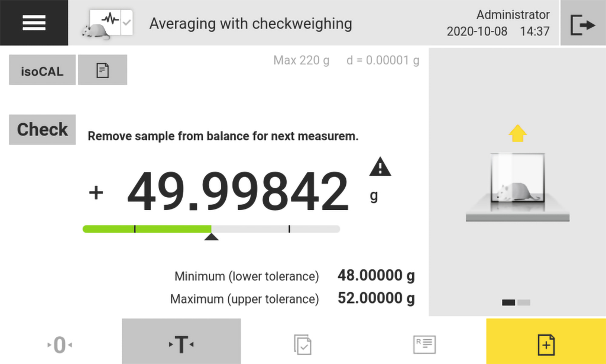The image size is (606, 364).
Task: Click the warning triangle alert icon
Action: click(x=380, y=167)
